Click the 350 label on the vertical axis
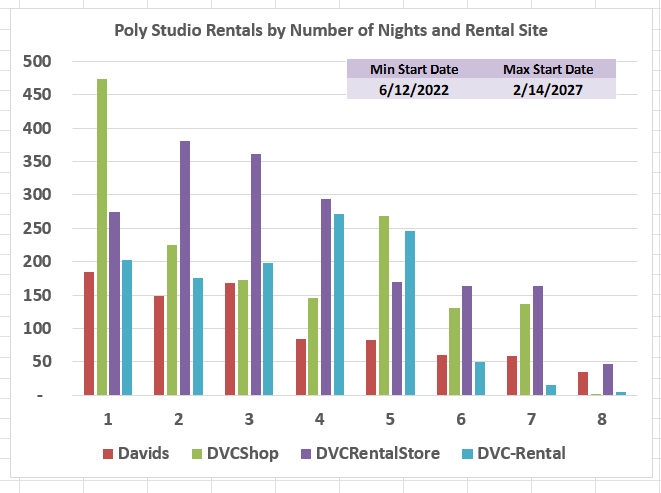This screenshot has width=661, height=493. (x=37, y=162)
